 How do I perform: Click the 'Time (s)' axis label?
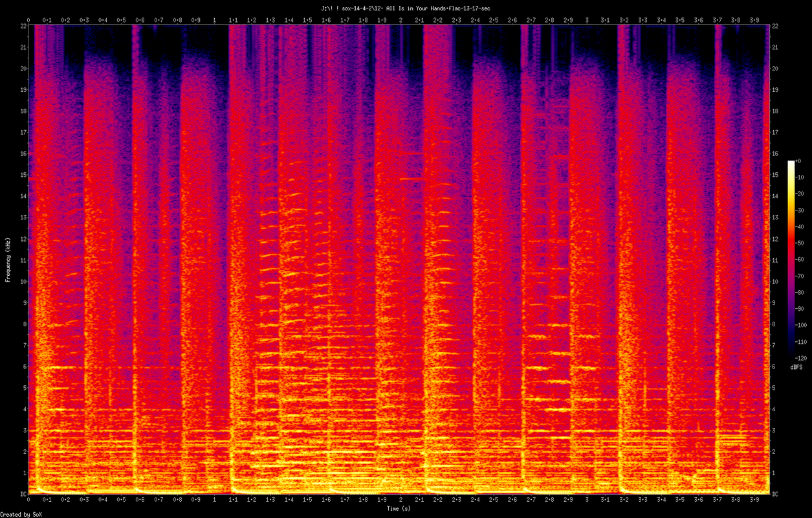coord(399,509)
